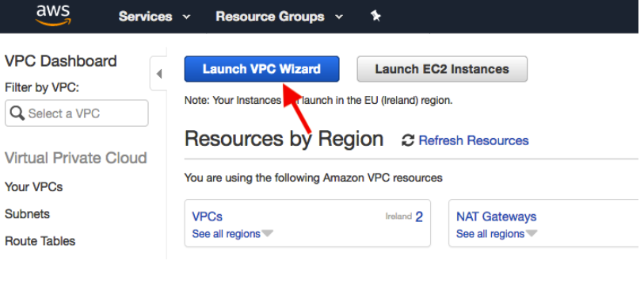The width and height of the screenshot is (644, 295).
Task: Click the refresh arrows icon beside Refresh Resources
Action: (407, 140)
